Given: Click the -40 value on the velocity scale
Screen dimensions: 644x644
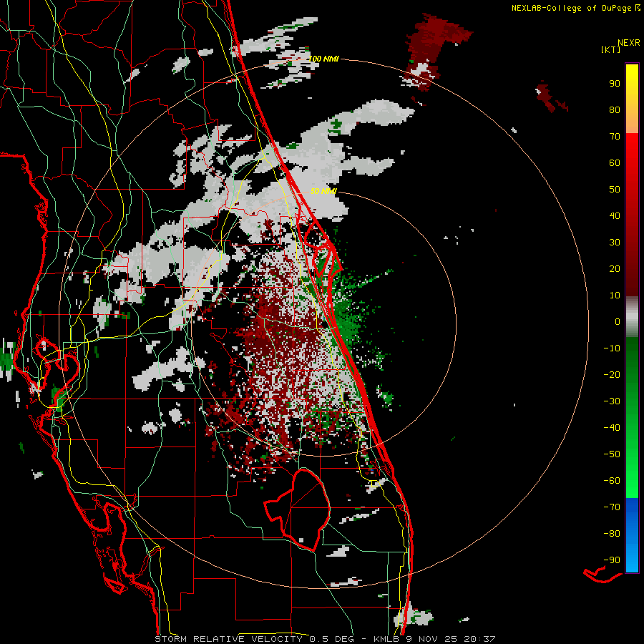Looking at the screenshot, I should [612, 428].
